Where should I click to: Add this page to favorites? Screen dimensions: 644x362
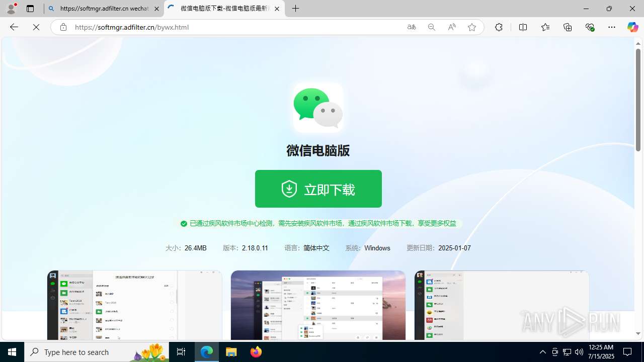coord(472,27)
